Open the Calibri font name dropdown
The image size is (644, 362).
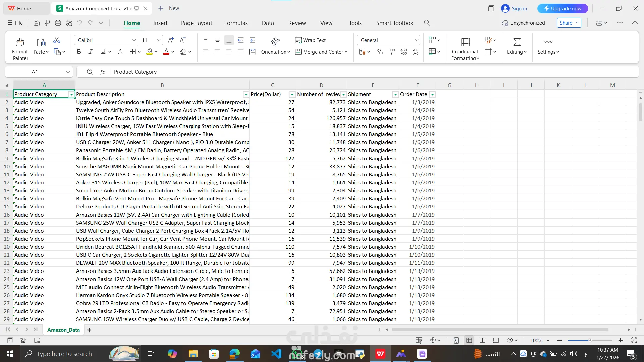(134, 40)
